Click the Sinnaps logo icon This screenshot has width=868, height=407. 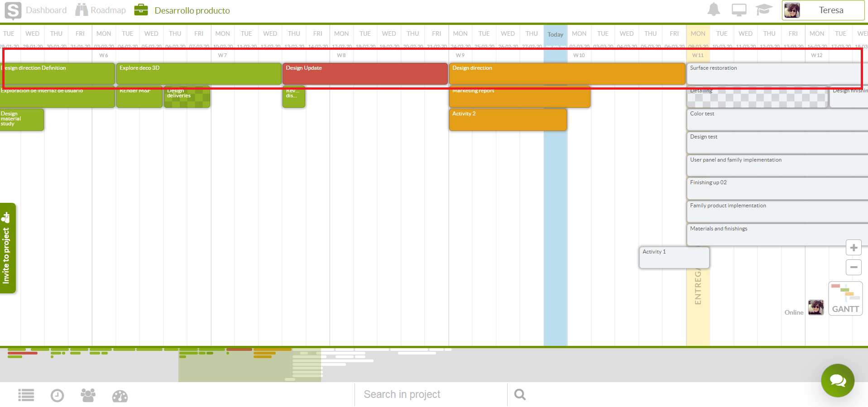point(13,11)
